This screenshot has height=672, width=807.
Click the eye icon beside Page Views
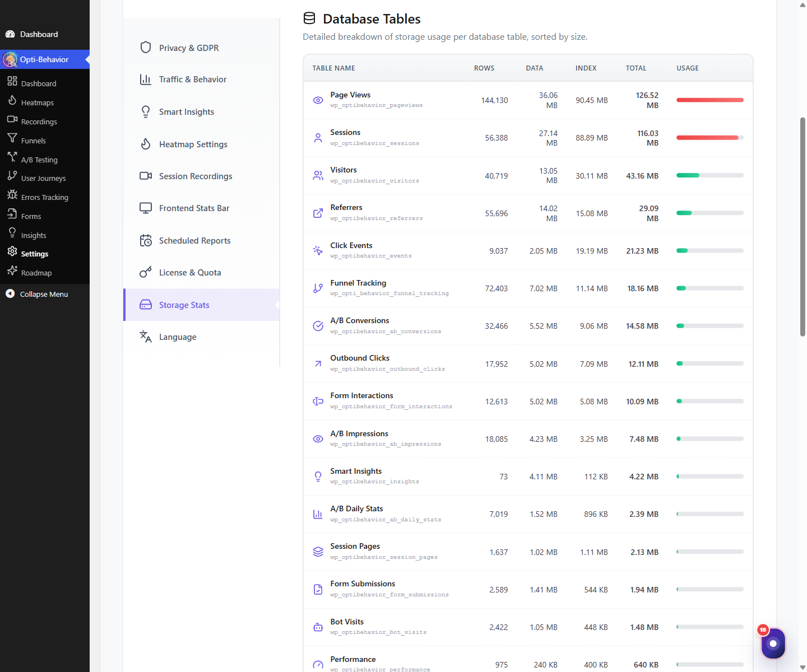pos(318,100)
